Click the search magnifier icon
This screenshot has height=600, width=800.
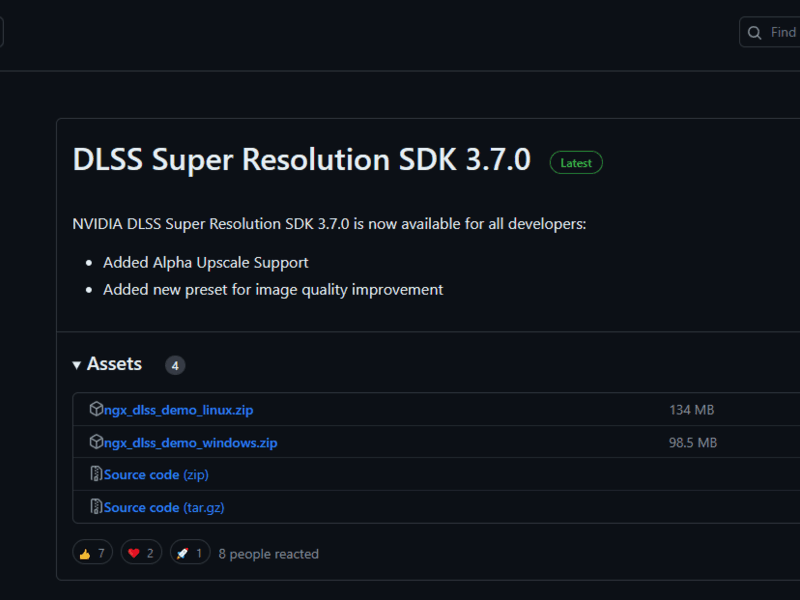pyautogui.click(x=755, y=33)
